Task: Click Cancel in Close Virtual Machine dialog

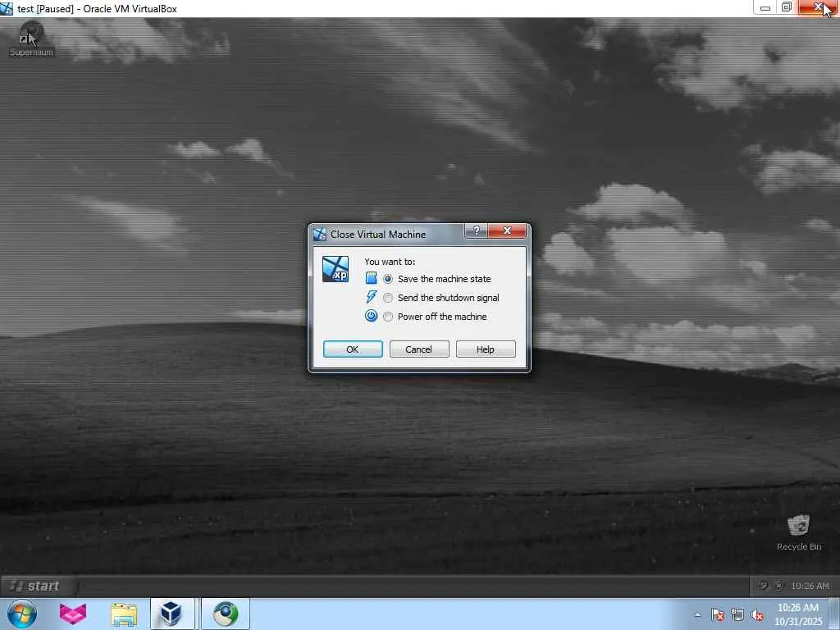Action: coord(419,349)
